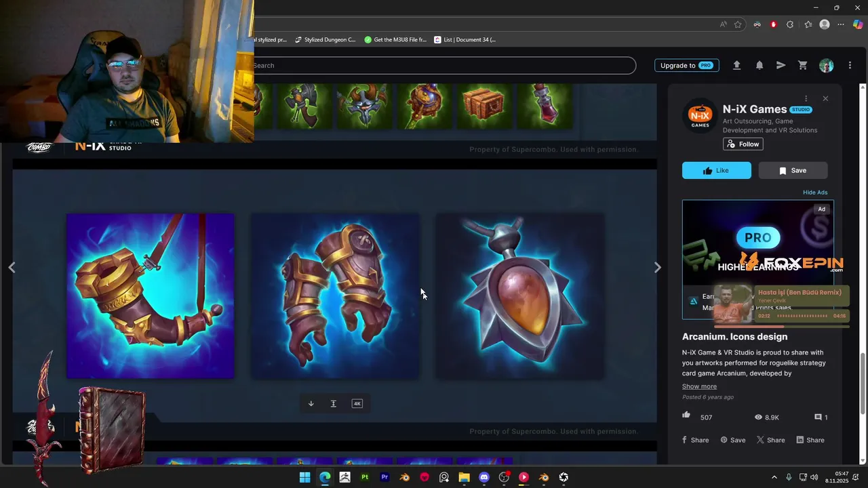Click the Hide Ads link

[815, 192]
